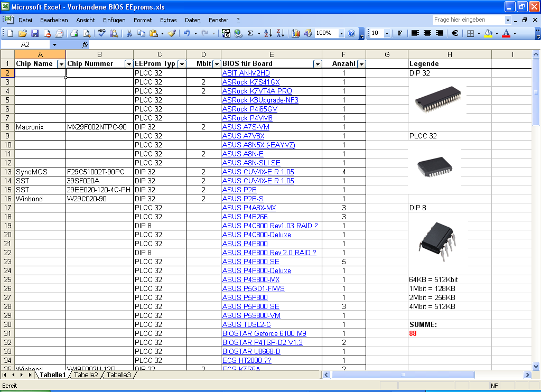This screenshot has height=392, width=541.
Task: Apply Euro currency format
Action: click(x=455, y=33)
